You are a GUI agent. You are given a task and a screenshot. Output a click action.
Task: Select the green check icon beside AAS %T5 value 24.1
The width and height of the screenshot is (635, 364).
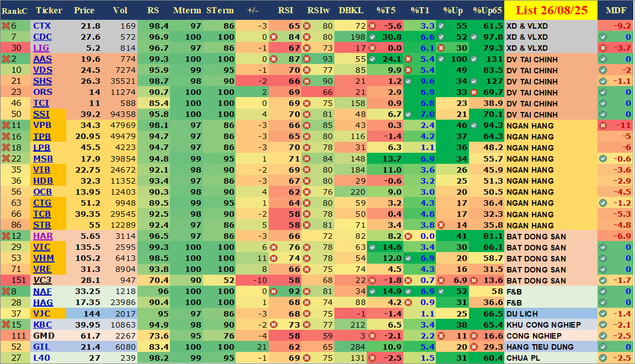point(372,59)
